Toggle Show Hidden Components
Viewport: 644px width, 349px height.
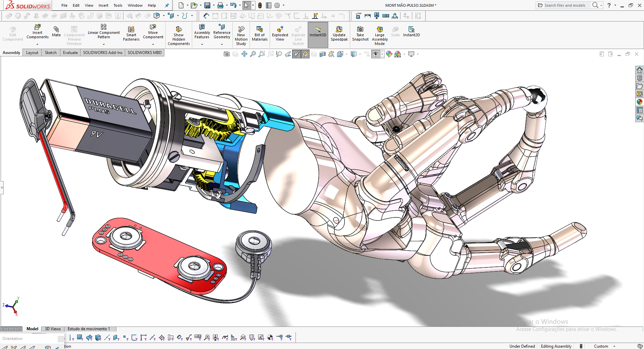point(178,35)
